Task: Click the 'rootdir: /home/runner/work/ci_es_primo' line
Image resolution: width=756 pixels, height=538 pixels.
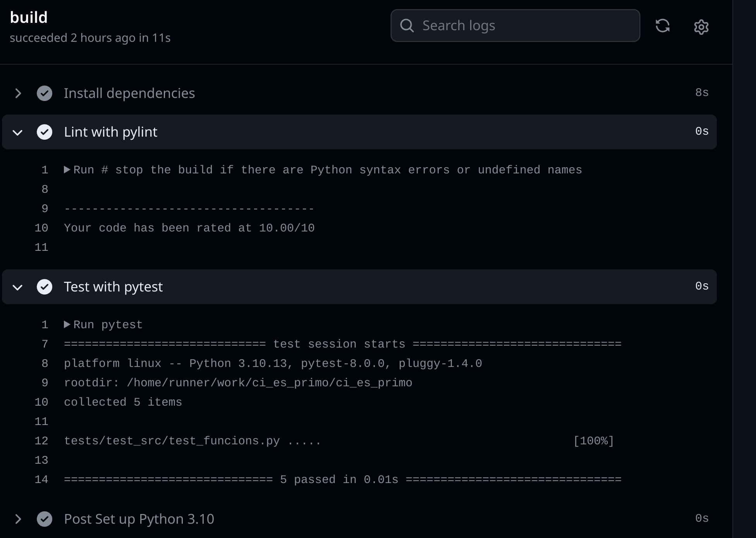Action: coord(238,383)
